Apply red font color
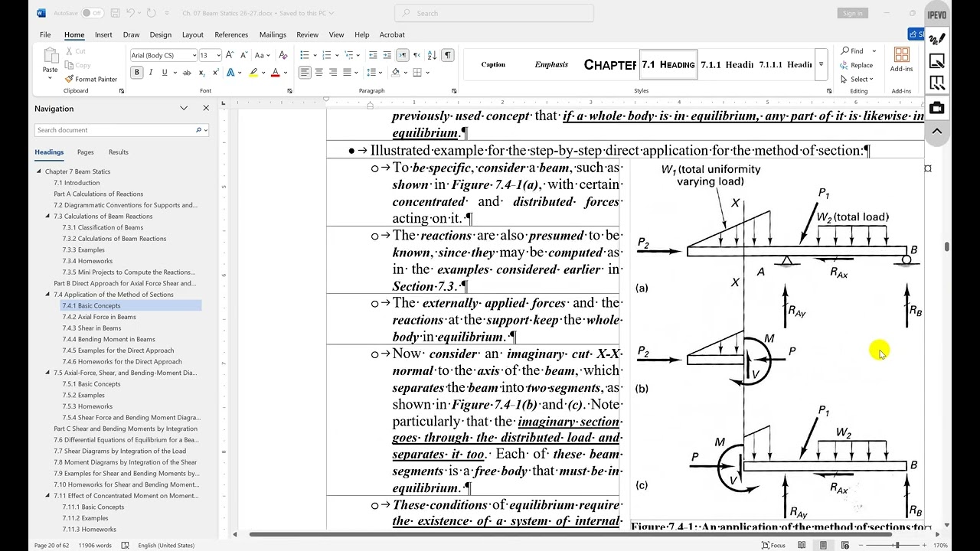Viewport: 980px width, 551px height. coord(275,73)
